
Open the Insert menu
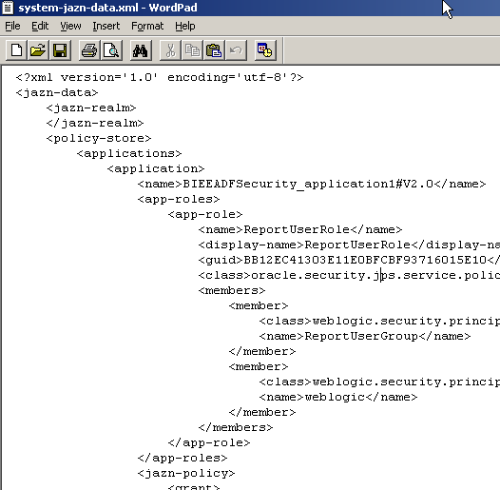coord(106,26)
